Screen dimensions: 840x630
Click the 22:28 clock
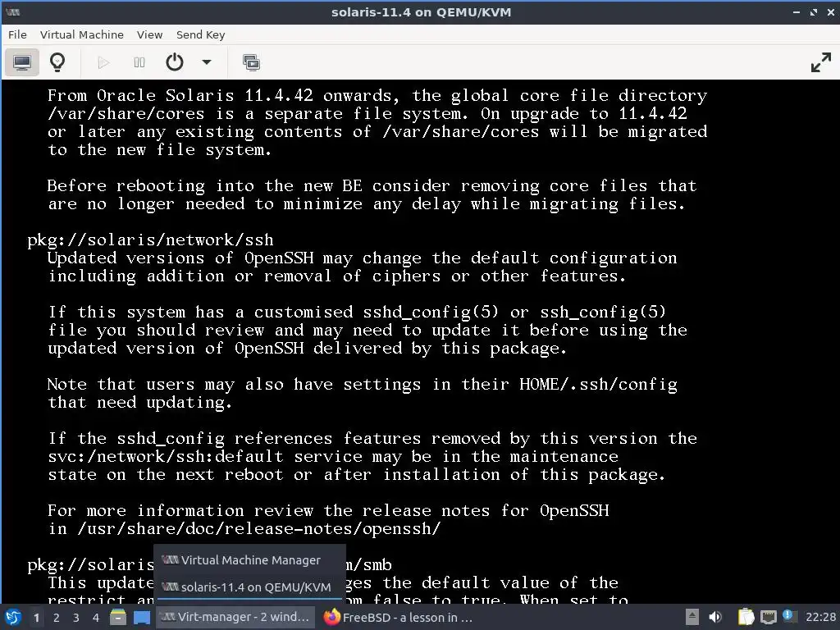click(x=820, y=617)
